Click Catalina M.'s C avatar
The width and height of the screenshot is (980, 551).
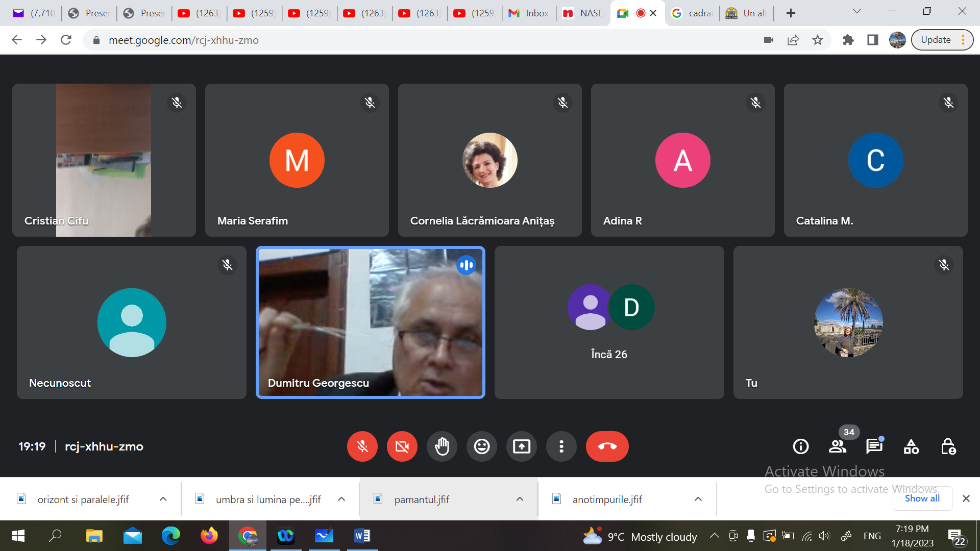pos(876,160)
